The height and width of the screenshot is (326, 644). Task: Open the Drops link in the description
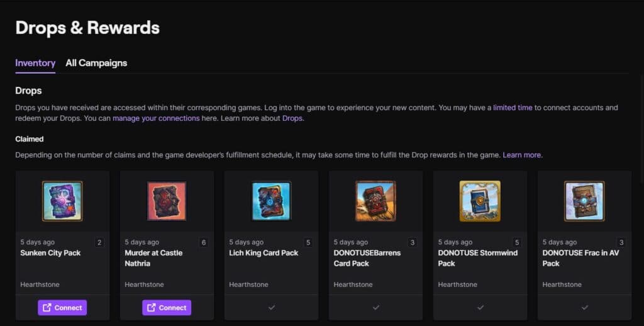click(x=292, y=118)
